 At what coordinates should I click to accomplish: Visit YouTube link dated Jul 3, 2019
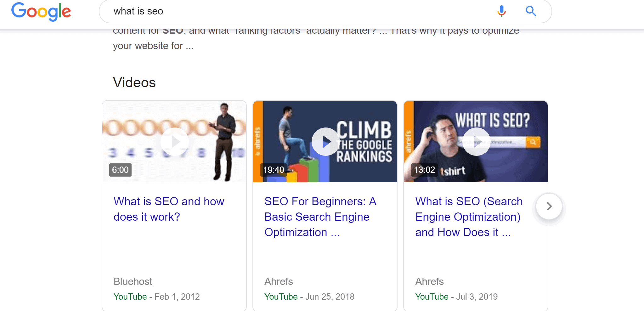[x=432, y=296]
